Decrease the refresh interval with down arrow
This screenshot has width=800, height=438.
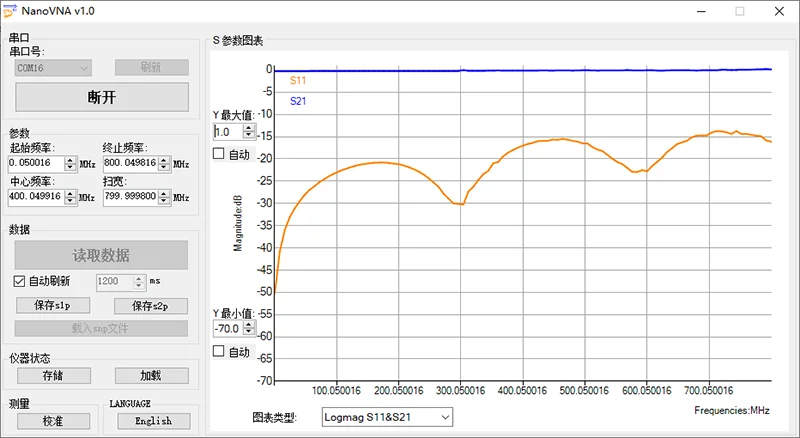point(139,285)
